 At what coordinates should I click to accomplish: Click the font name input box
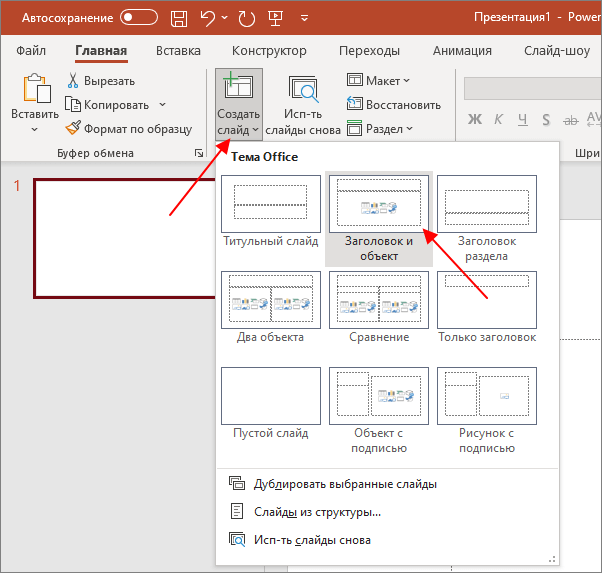[x=532, y=88]
